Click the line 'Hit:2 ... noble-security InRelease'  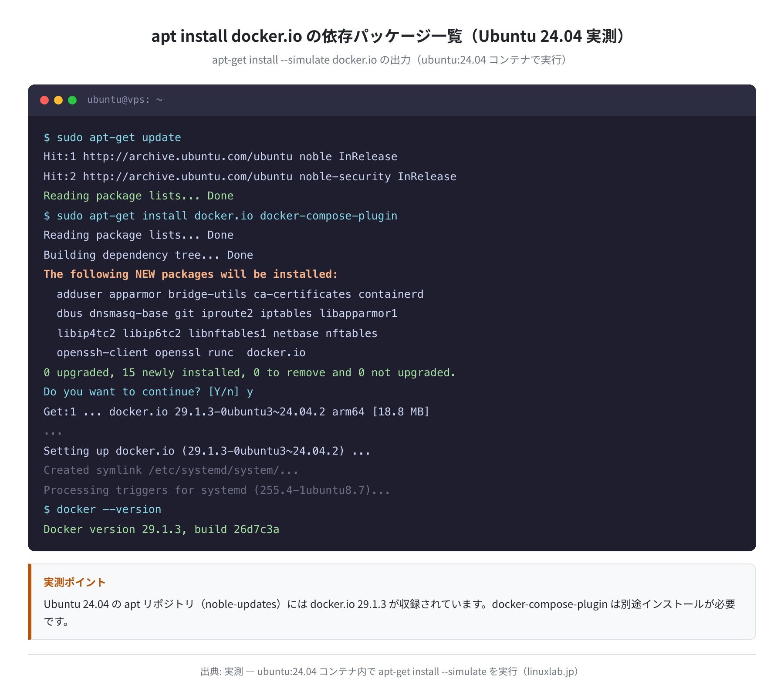click(x=250, y=177)
